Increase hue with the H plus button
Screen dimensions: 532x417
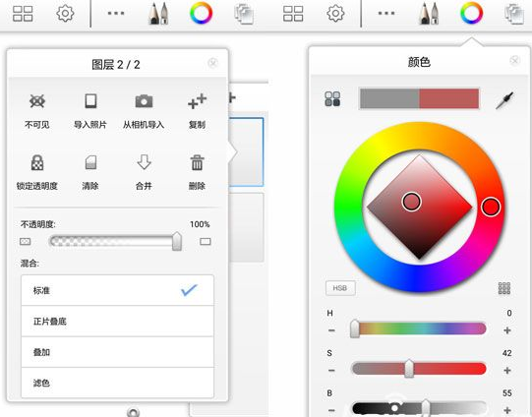pyautogui.click(x=507, y=330)
